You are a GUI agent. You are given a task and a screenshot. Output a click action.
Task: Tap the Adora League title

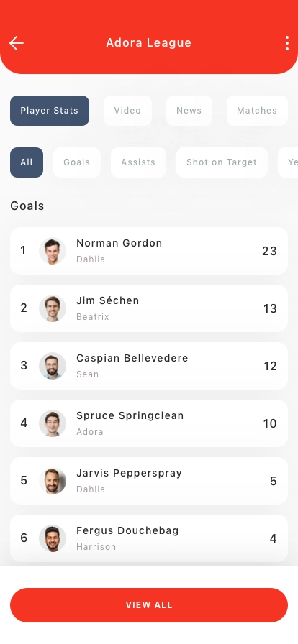point(148,42)
